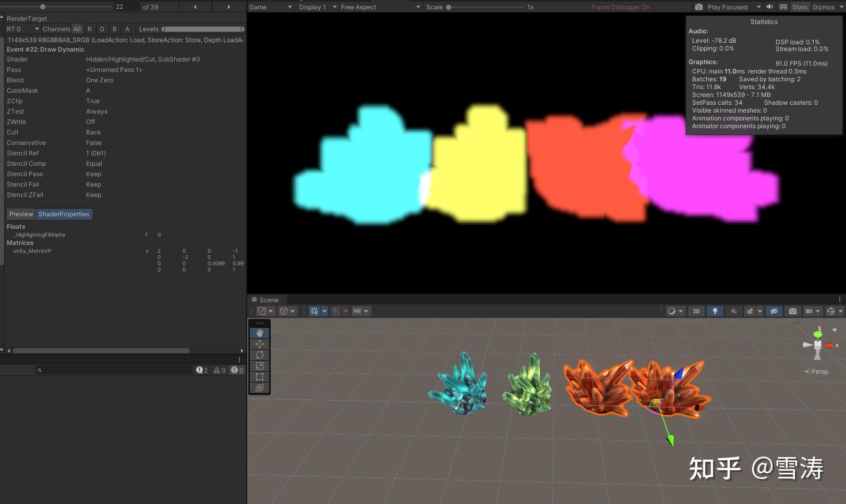Select the Hand tool in Scene view
This screenshot has height=504, width=846.
coord(259,333)
